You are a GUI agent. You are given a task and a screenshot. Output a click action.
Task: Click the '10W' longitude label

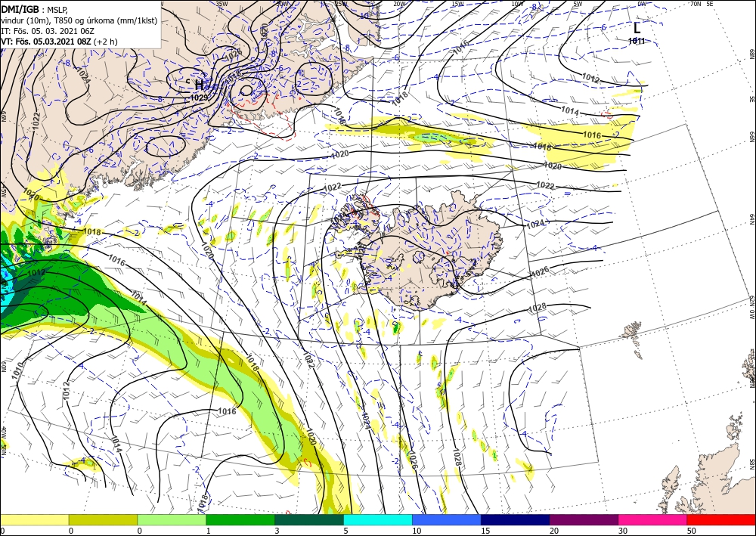click(517, 4)
